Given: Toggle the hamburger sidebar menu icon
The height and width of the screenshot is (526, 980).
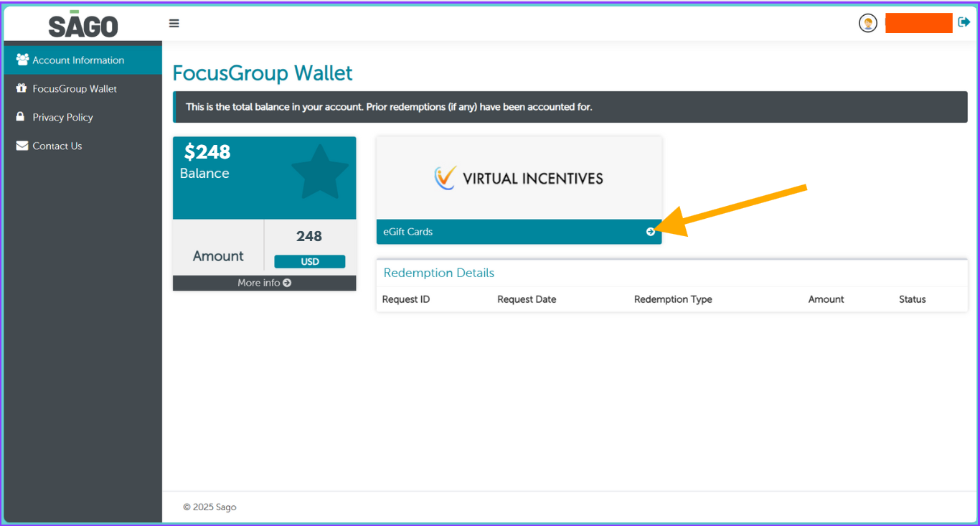Looking at the screenshot, I should pyautogui.click(x=174, y=23).
